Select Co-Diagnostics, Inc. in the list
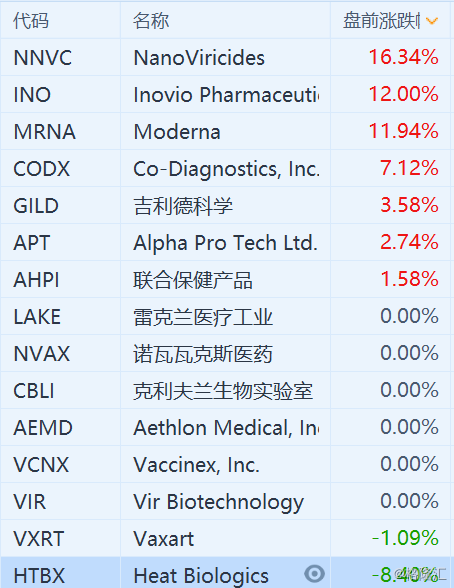454x588 pixels. point(226,169)
